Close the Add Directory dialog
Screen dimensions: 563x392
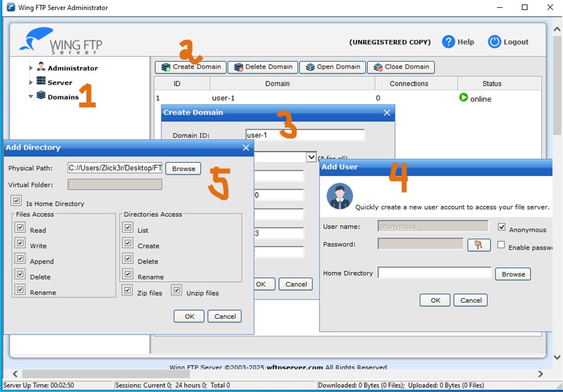[246, 148]
